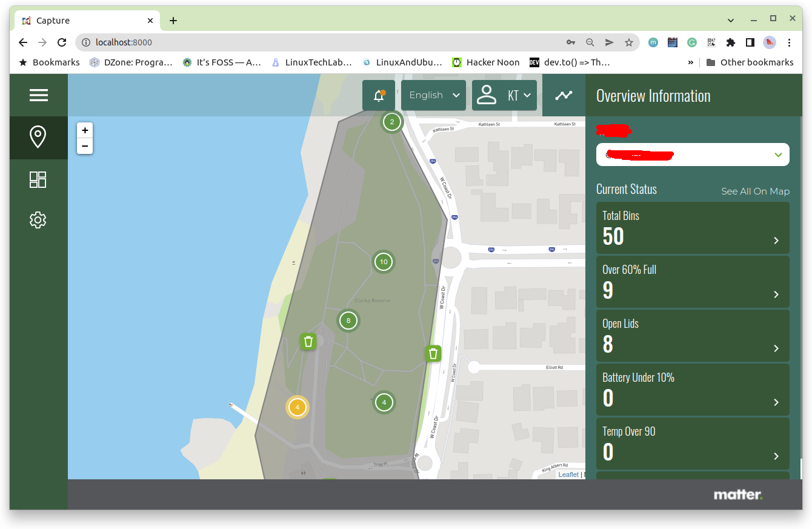Open the Over 60% Full card

(x=693, y=282)
